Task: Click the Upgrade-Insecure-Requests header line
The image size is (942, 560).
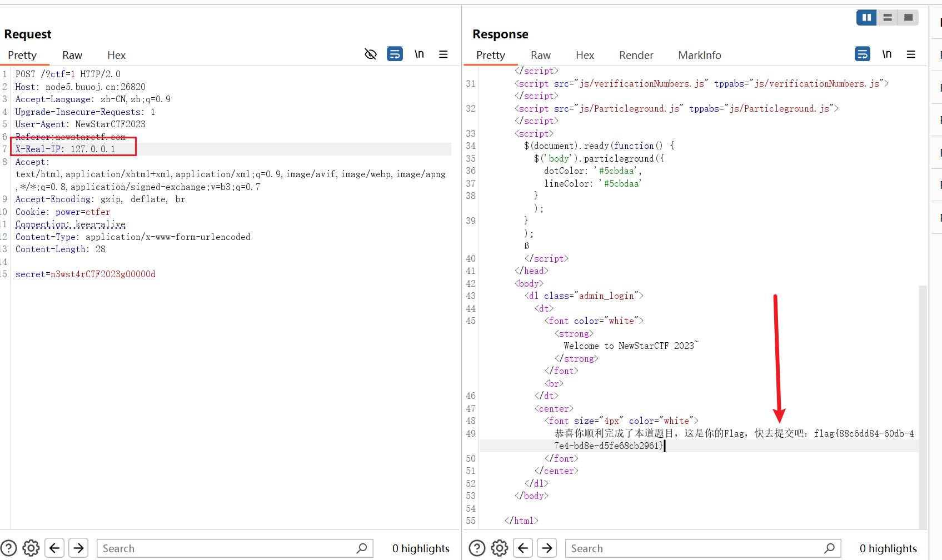Action: click(86, 112)
